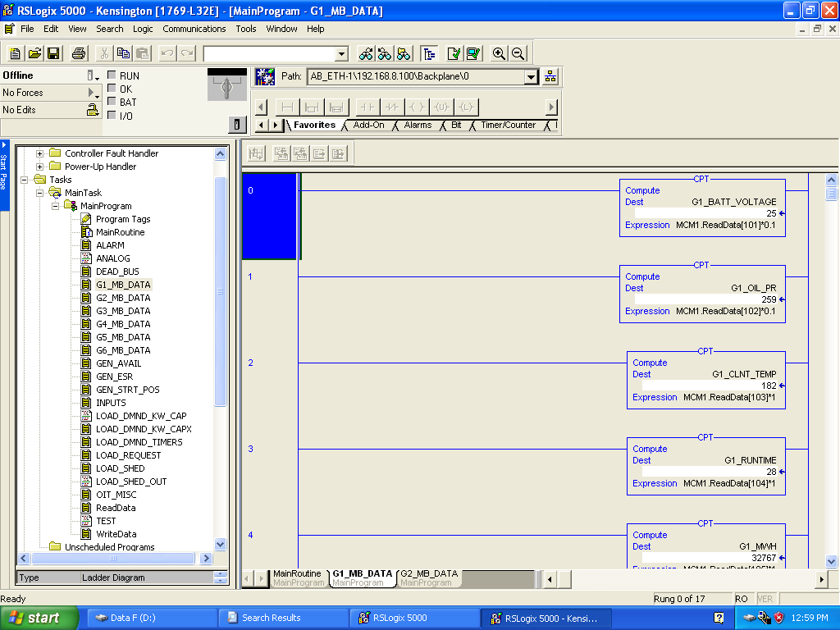
Task: Insert Output Unlatch (OTU) coil
Action: point(441,107)
